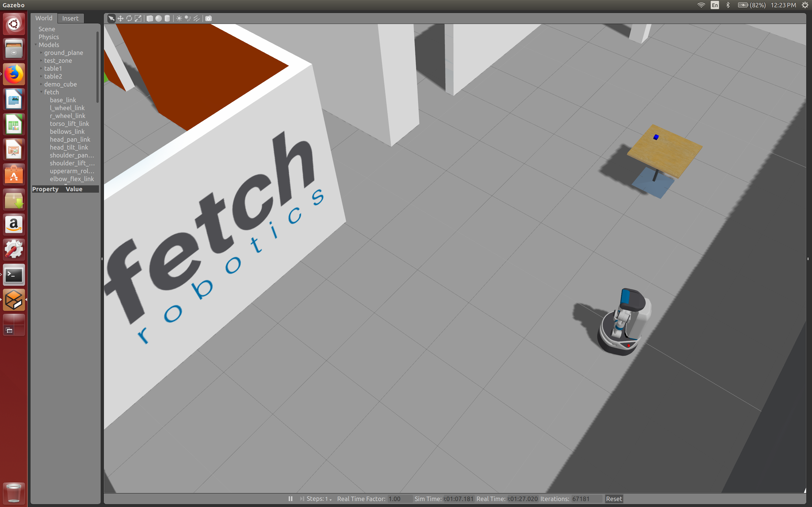The image size is (812, 507).
Task: Click the Reset button
Action: (x=614, y=499)
